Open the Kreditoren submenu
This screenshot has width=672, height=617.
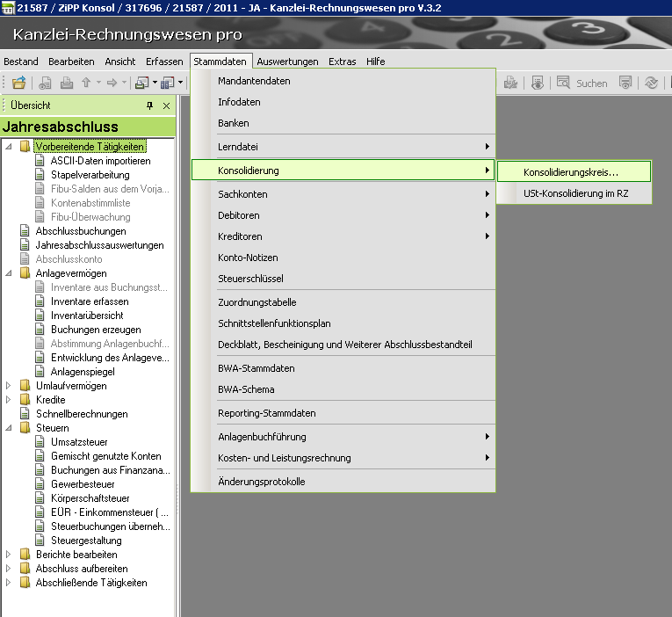343,236
